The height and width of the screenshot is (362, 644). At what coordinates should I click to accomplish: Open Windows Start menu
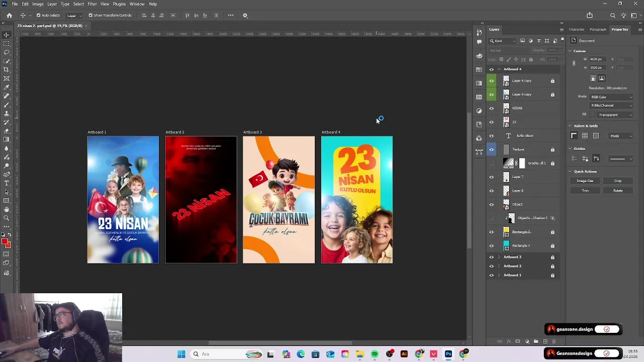[181, 354]
